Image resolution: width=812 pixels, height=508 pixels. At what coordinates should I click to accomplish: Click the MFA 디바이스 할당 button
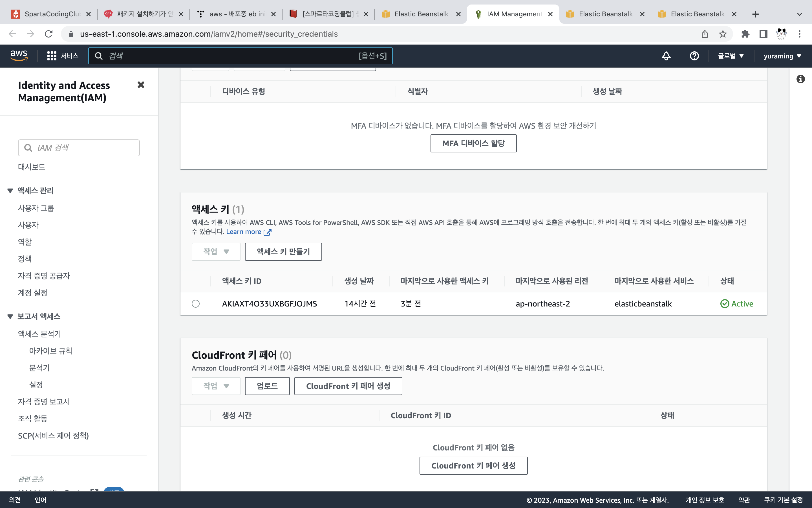pos(473,143)
